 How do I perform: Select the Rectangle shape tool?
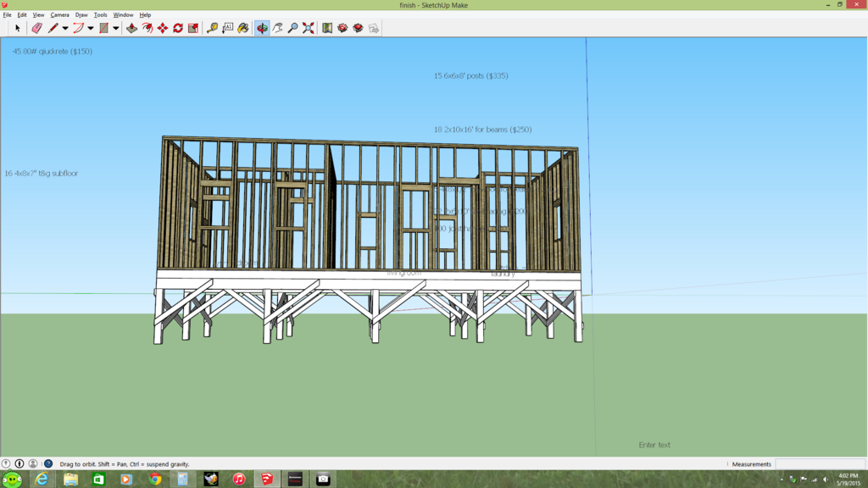[x=103, y=28]
